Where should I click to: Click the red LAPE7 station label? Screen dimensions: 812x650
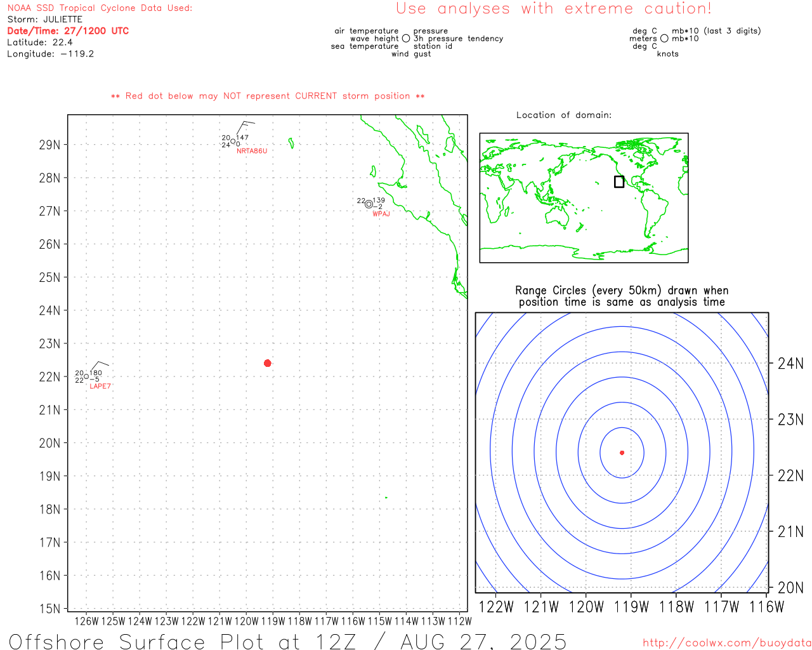tap(100, 387)
